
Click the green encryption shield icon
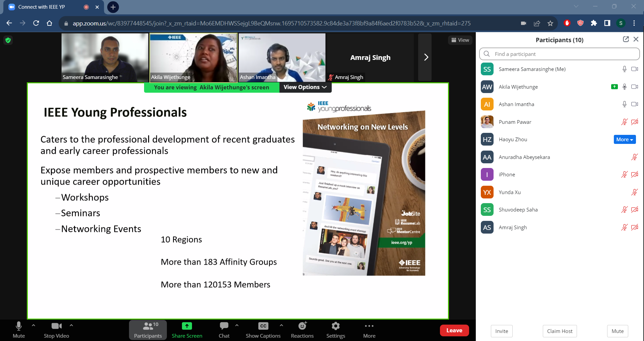click(8, 40)
